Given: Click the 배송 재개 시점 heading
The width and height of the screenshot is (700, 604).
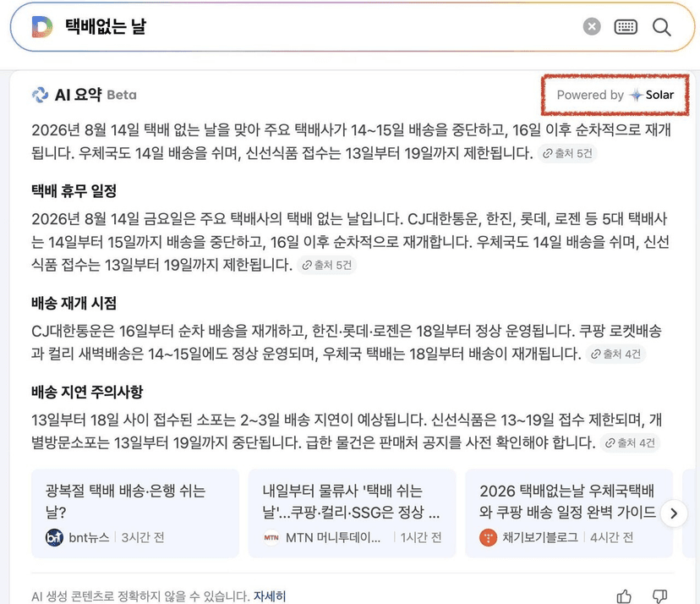Looking at the screenshot, I should (74, 304).
